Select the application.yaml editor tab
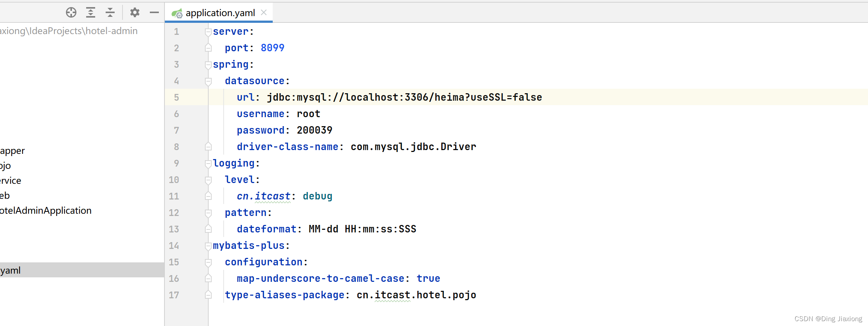Image resolution: width=868 pixels, height=326 pixels. point(219,13)
